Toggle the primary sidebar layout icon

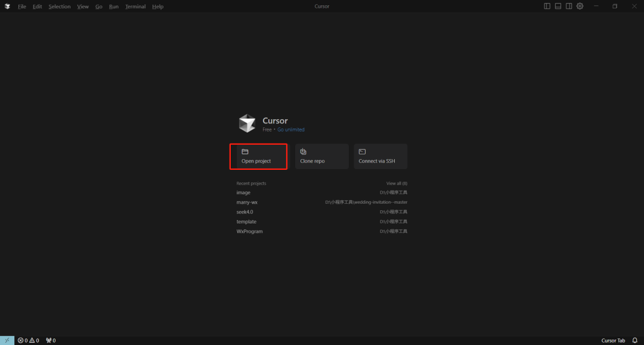(x=547, y=6)
